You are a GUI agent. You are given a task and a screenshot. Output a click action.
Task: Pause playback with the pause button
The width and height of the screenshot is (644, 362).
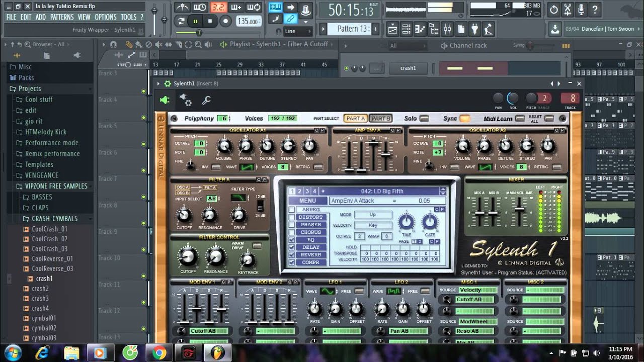pyautogui.click(x=196, y=21)
